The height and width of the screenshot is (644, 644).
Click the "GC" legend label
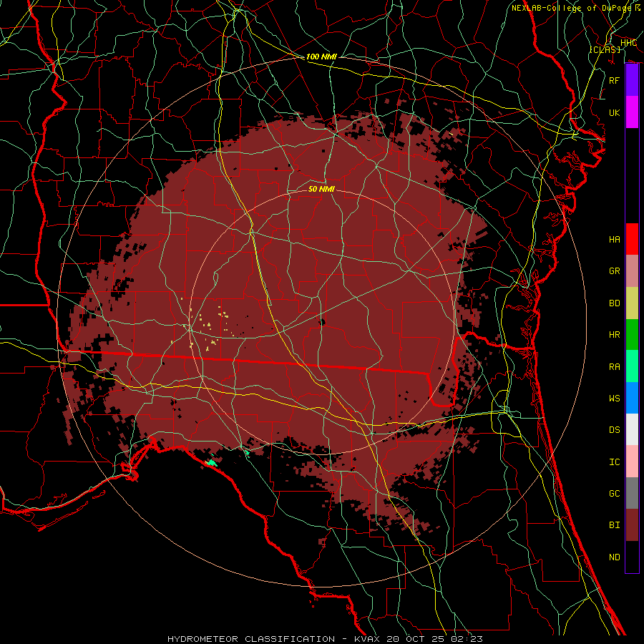[x=615, y=493]
